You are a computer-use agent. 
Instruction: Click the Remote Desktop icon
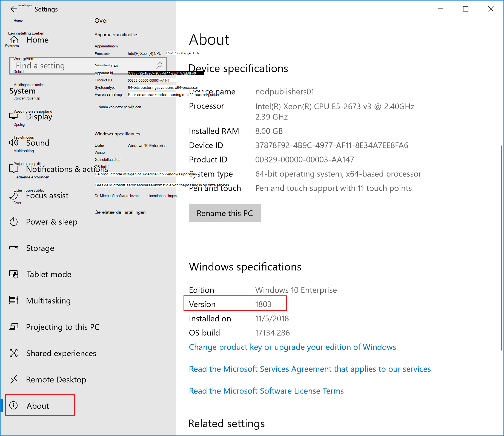coord(14,380)
